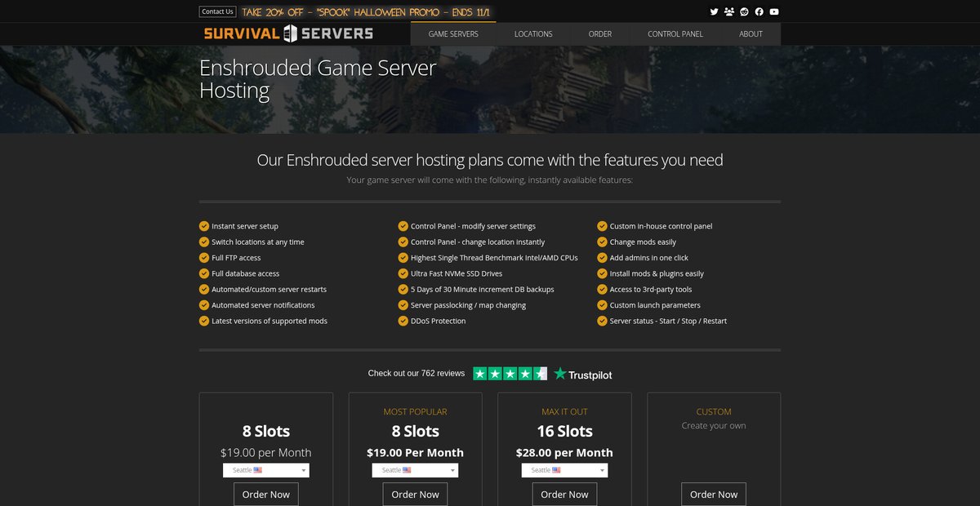Click Order Now in Custom plan

point(714,495)
